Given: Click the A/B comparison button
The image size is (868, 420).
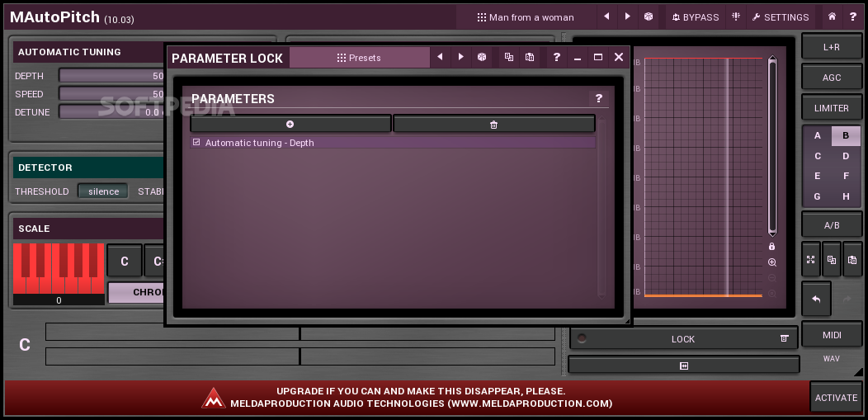Looking at the screenshot, I should pyautogui.click(x=832, y=225).
